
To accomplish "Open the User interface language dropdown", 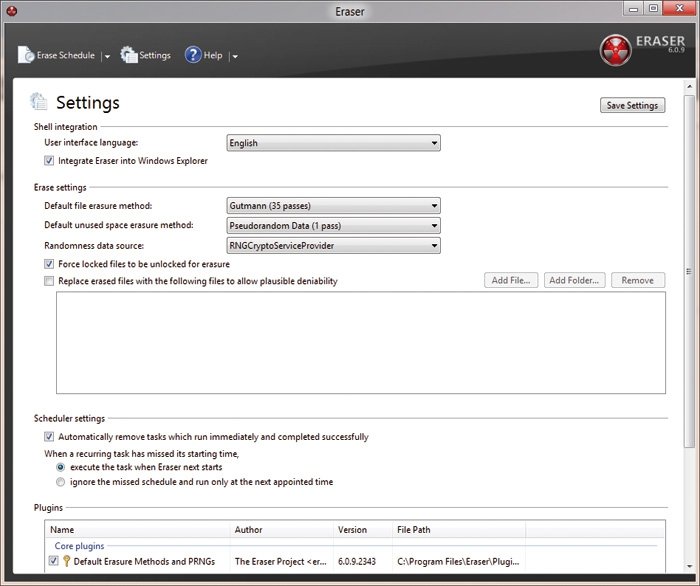I will click(x=333, y=143).
